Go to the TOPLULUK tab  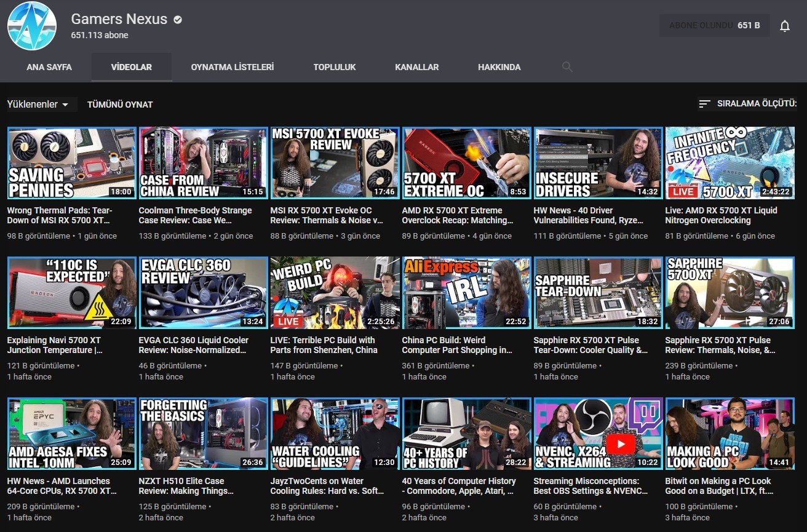tap(335, 67)
